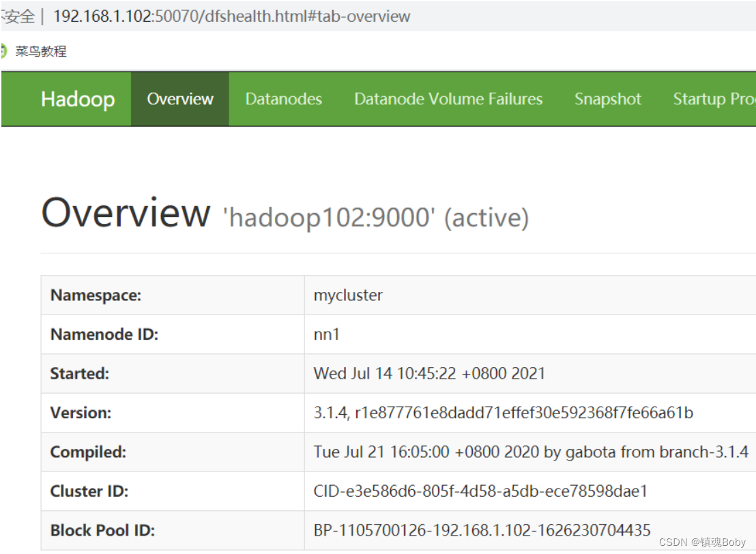
Task: Open the Datanodes tab
Action: (284, 99)
